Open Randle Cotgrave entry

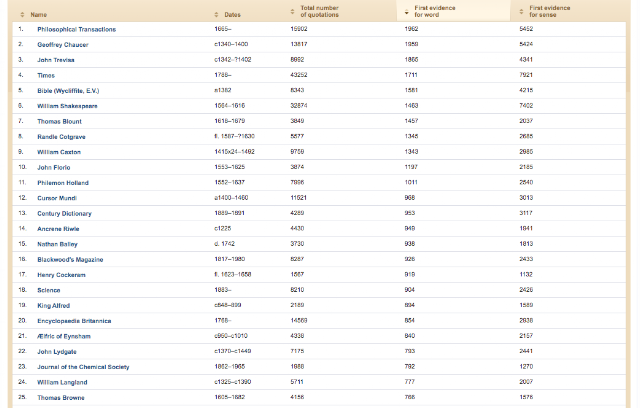[61, 137]
